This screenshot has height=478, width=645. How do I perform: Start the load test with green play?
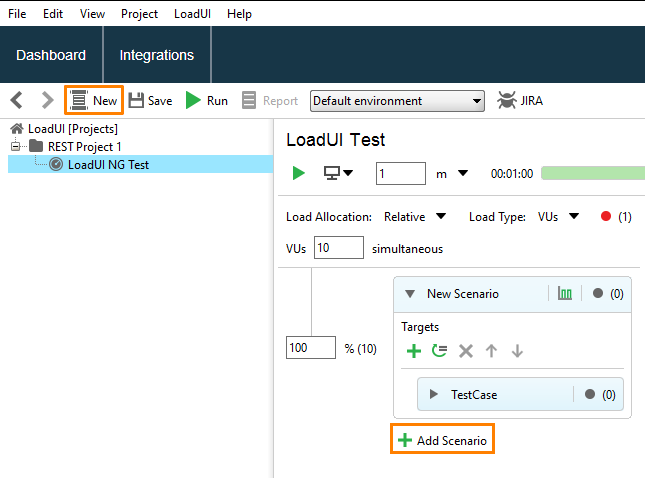298,173
